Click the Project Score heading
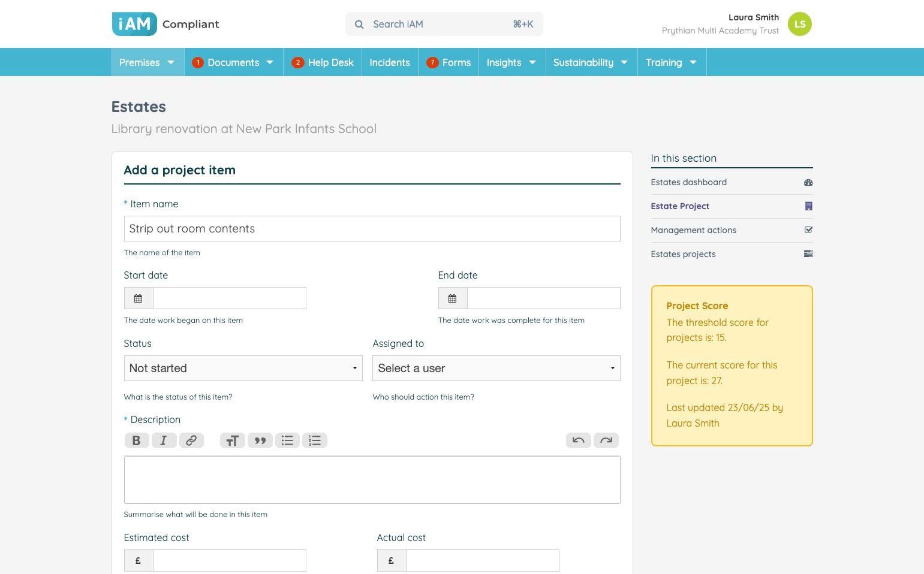Image resolution: width=924 pixels, height=574 pixels. (697, 306)
